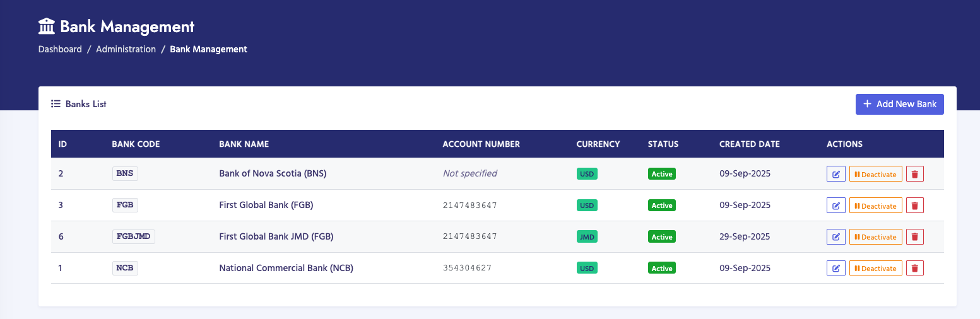Click the NCB bank code badge
The image size is (980, 319).
click(x=125, y=268)
